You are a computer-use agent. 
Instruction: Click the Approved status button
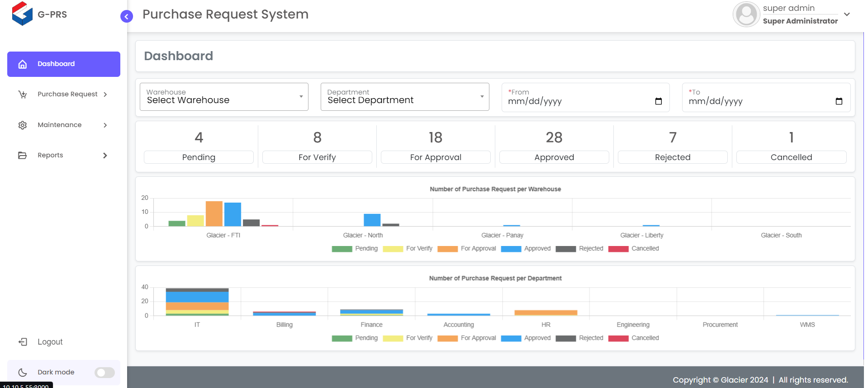pyautogui.click(x=554, y=157)
